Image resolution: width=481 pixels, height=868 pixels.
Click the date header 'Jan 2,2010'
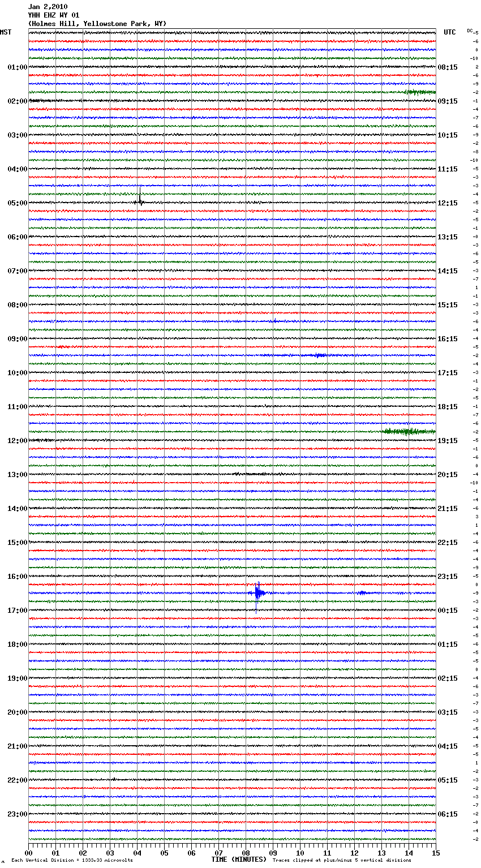coord(48,7)
